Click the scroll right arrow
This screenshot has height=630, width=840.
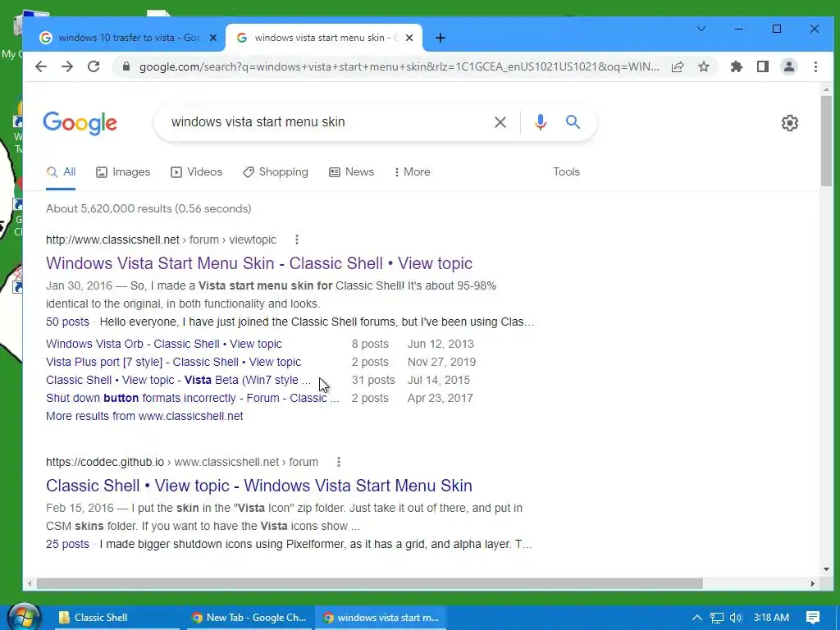[813, 583]
